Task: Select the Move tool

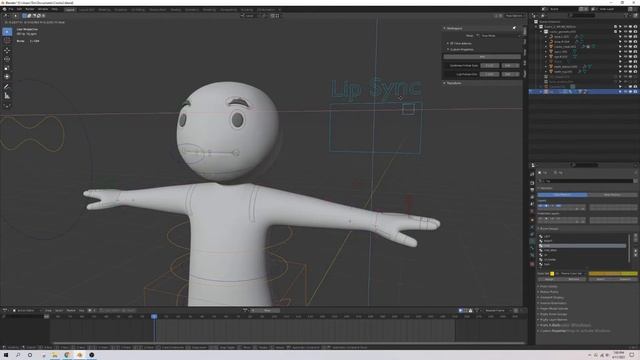Action: coord(7,51)
